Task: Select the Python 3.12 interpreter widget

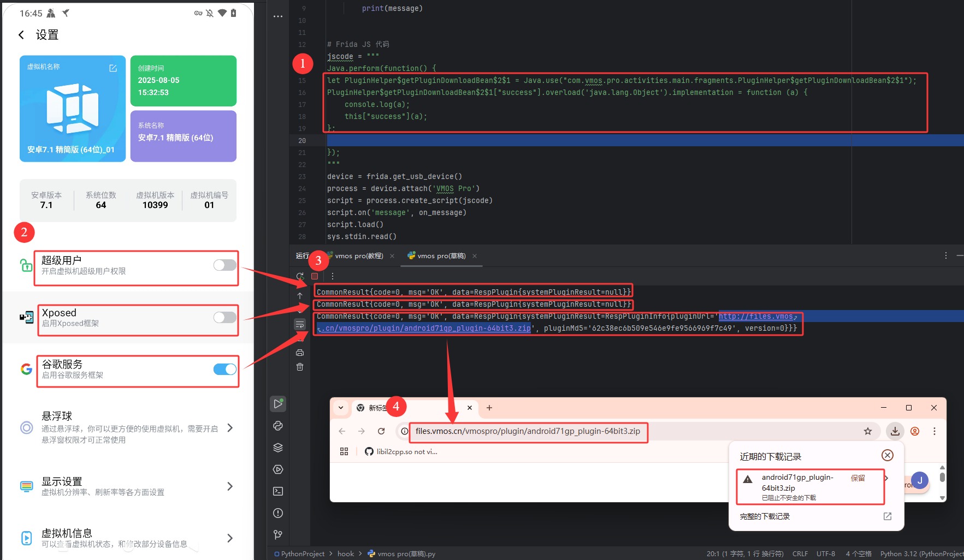Action: [922, 553]
